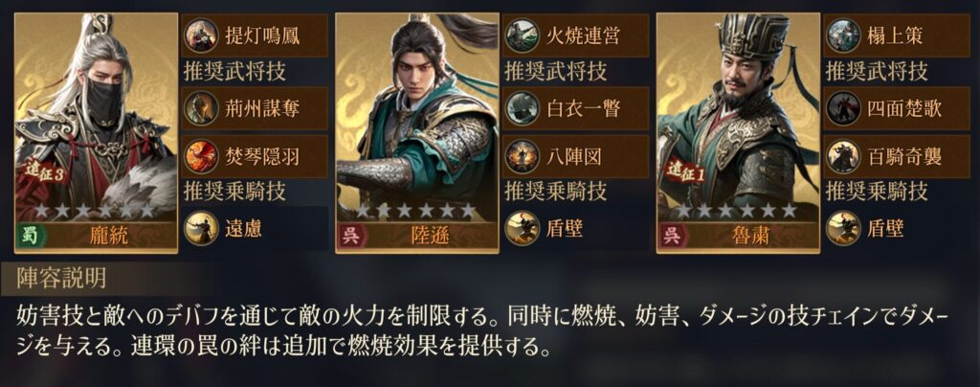Click the 蜀 faction badge on 龐統
This screenshot has height=387, width=980.
pyautogui.click(x=28, y=237)
